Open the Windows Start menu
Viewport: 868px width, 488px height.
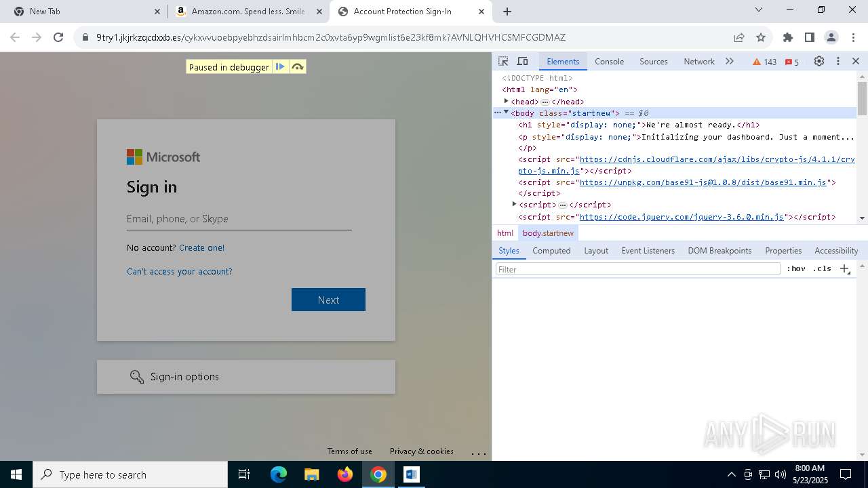coord(16,474)
